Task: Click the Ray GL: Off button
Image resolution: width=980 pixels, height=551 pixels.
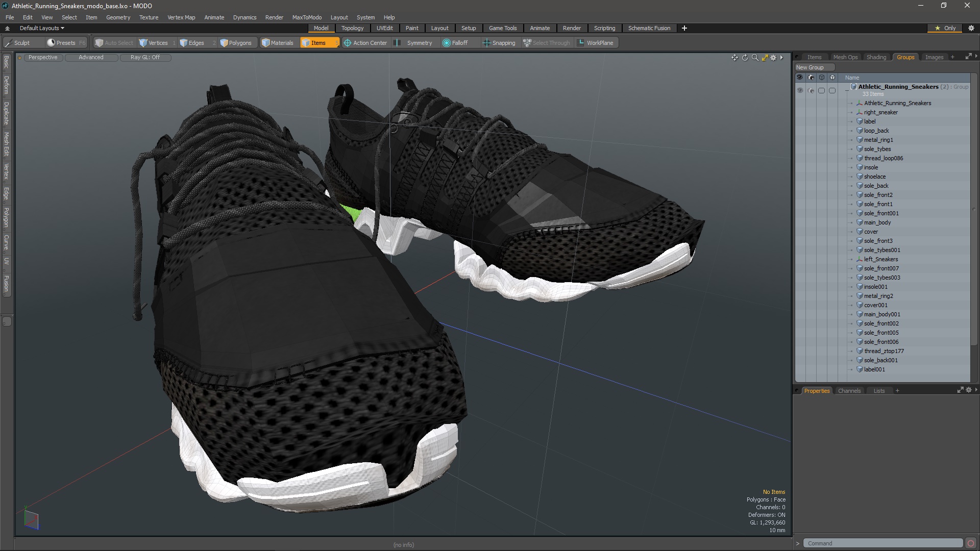Action: [145, 57]
